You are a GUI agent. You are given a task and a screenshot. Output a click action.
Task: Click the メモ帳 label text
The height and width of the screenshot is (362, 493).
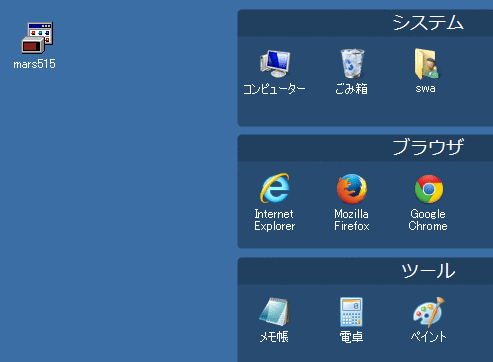click(x=274, y=337)
